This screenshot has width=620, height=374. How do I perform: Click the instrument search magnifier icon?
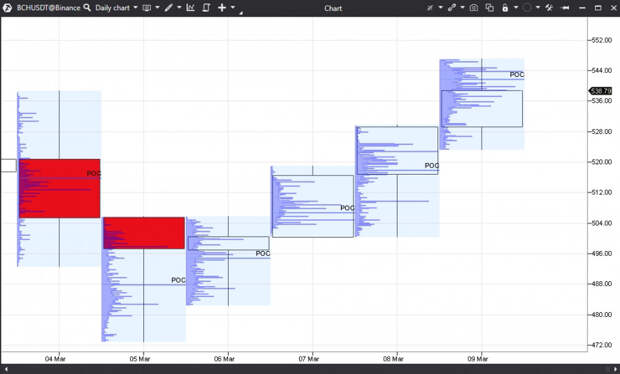coord(87,8)
